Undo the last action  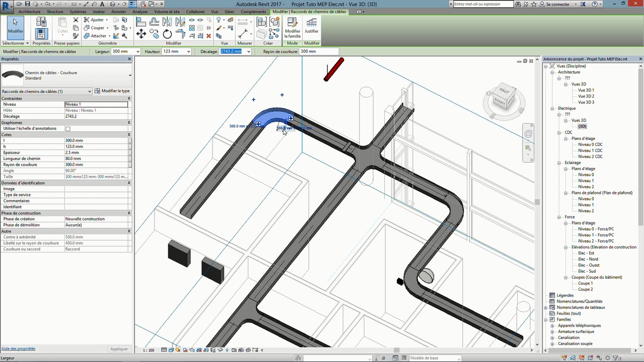[47, 4]
